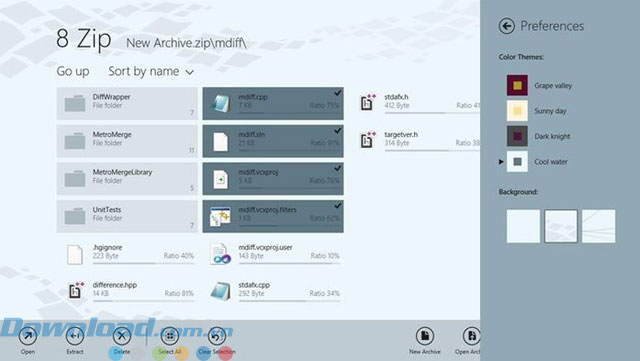Viewport: 640px width, 361px height.
Task: Click the 'difference.hpp' file name
Action: point(115,285)
